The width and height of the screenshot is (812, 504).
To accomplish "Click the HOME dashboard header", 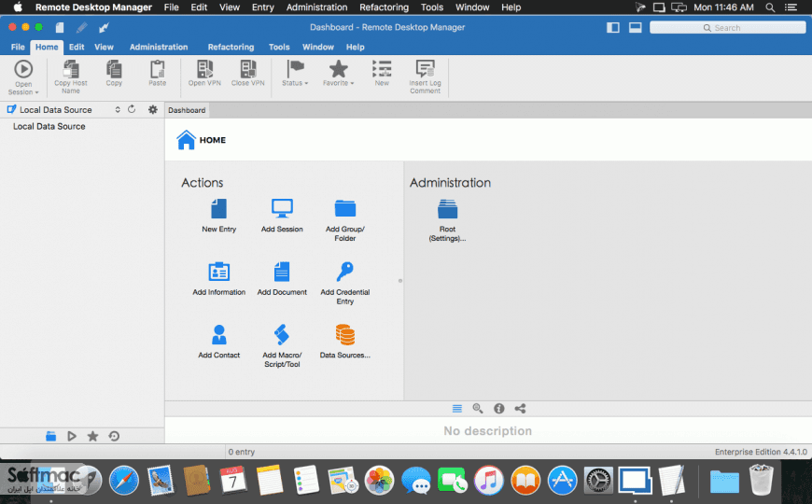I will point(201,140).
